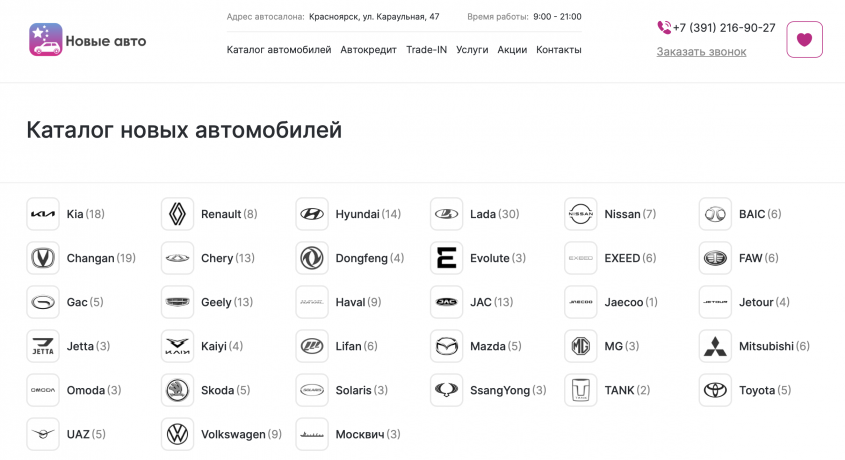
Task: Click the Skoda logo icon
Action: 177,390
